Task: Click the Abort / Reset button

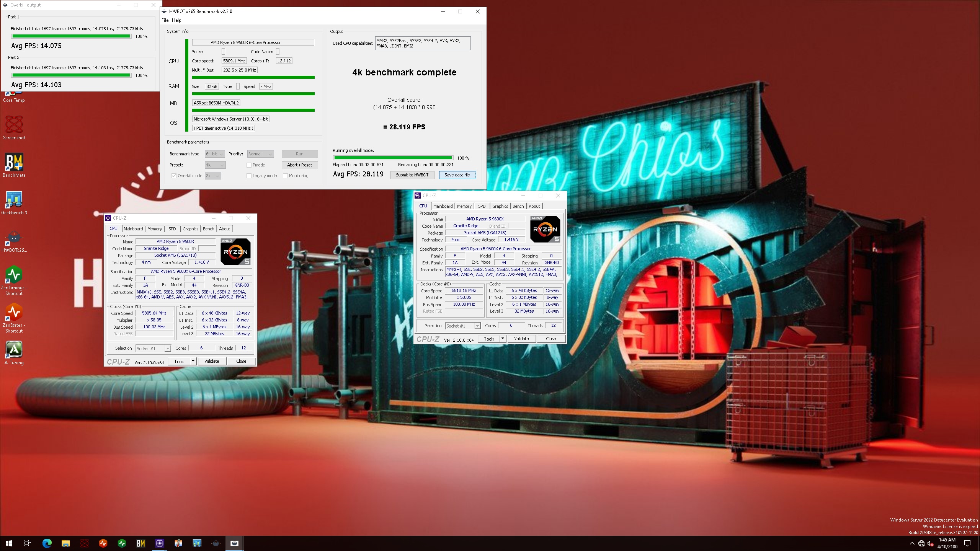Action: point(300,165)
